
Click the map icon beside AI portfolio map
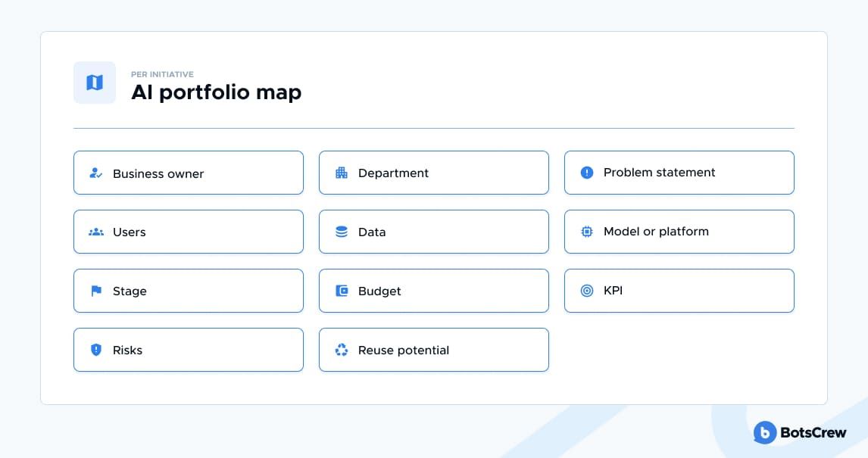point(95,83)
